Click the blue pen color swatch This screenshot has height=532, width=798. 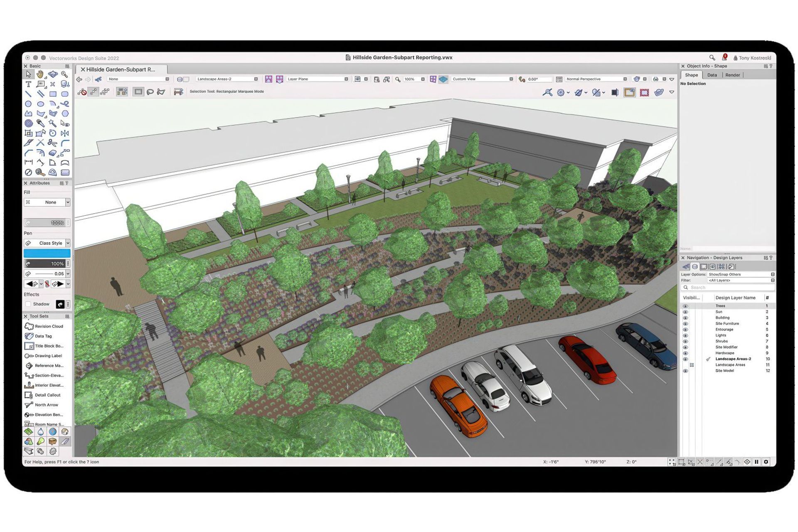coord(47,253)
